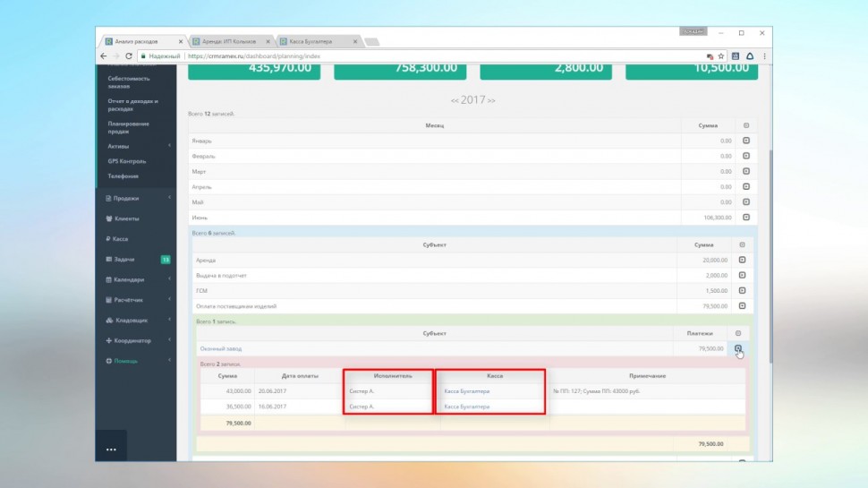
Task: Click the browser reload icon
Action: [130, 56]
